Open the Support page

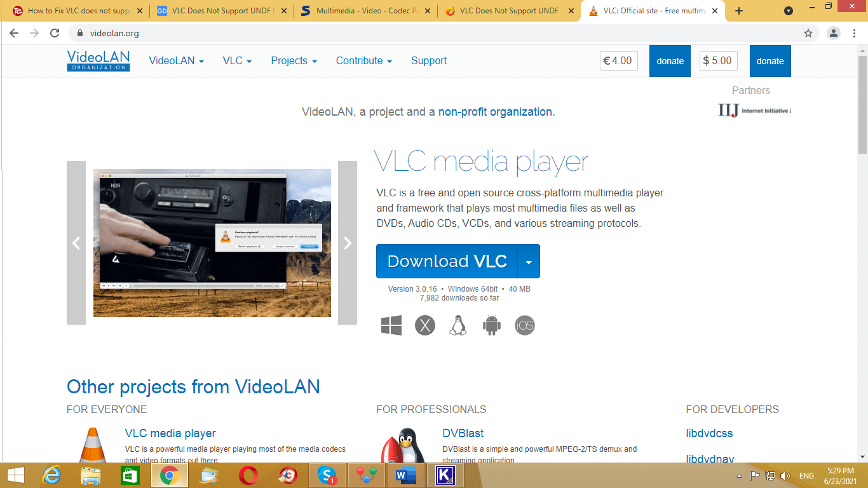point(429,61)
